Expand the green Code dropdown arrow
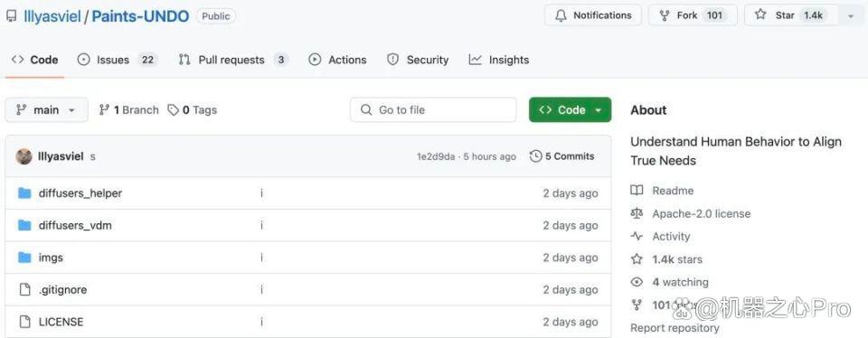868x338 pixels. [598, 110]
